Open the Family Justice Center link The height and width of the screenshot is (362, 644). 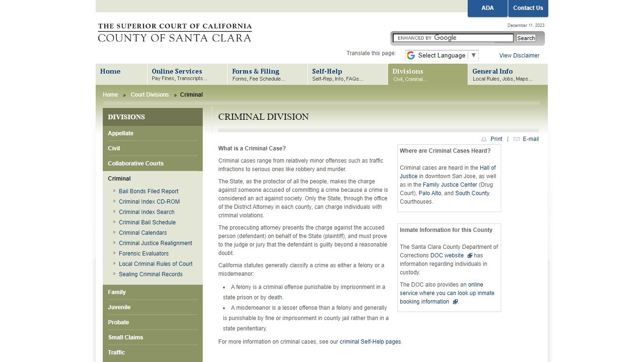tap(450, 185)
